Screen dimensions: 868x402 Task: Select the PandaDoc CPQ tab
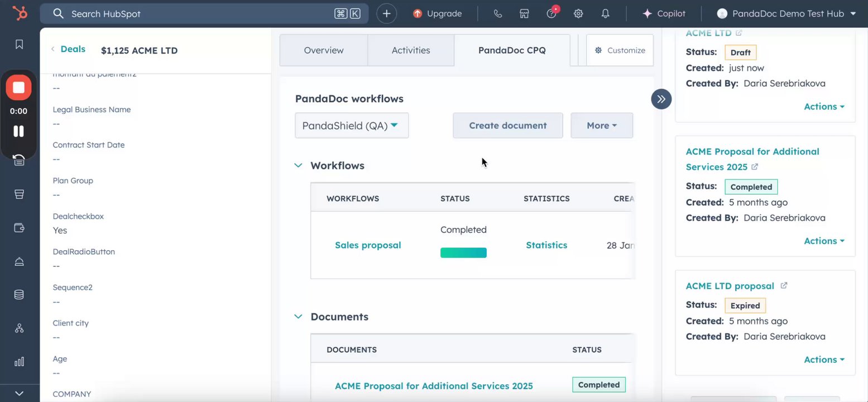[x=512, y=50]
